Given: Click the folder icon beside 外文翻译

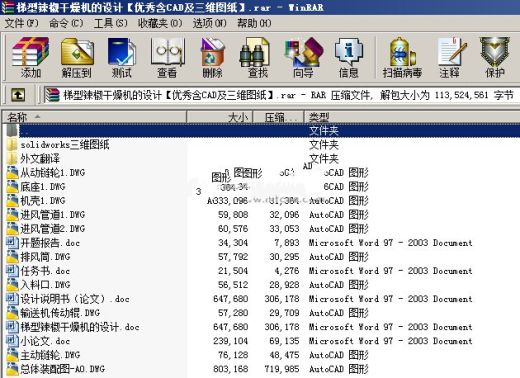Looking at the screenshot, I should (x=12, y=159).
